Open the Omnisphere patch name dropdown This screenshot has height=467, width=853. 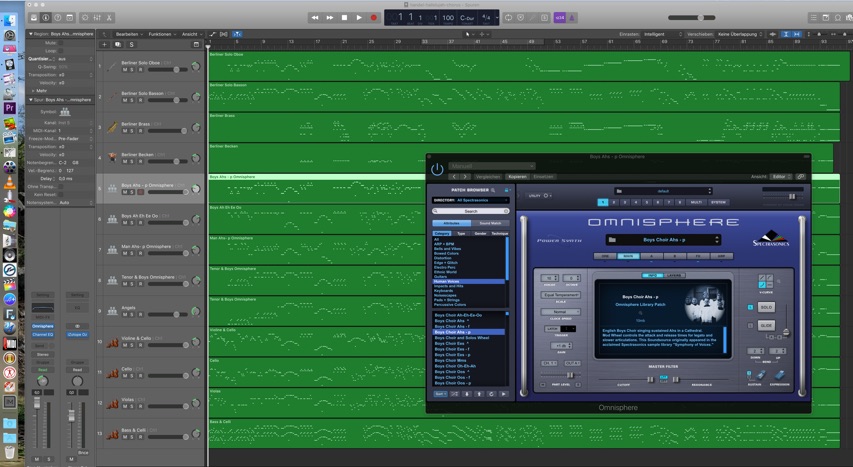[662, 240]
